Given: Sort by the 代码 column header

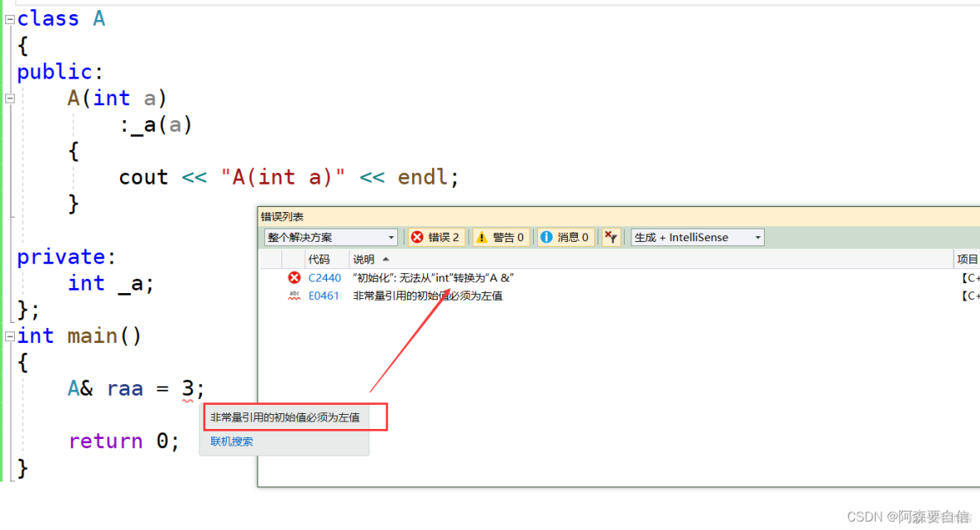Looking at the screenshot, I should [319, 259].
